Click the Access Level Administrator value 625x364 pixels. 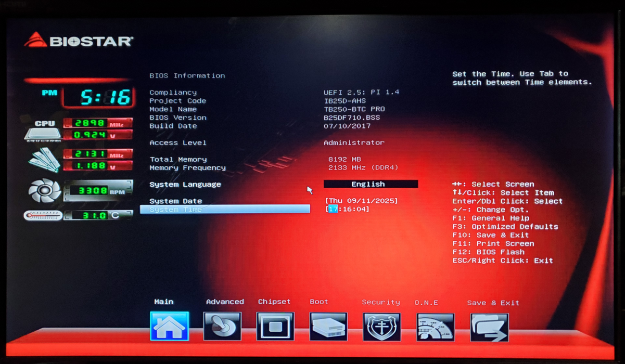pyautogui.click(x=354, y=142)
